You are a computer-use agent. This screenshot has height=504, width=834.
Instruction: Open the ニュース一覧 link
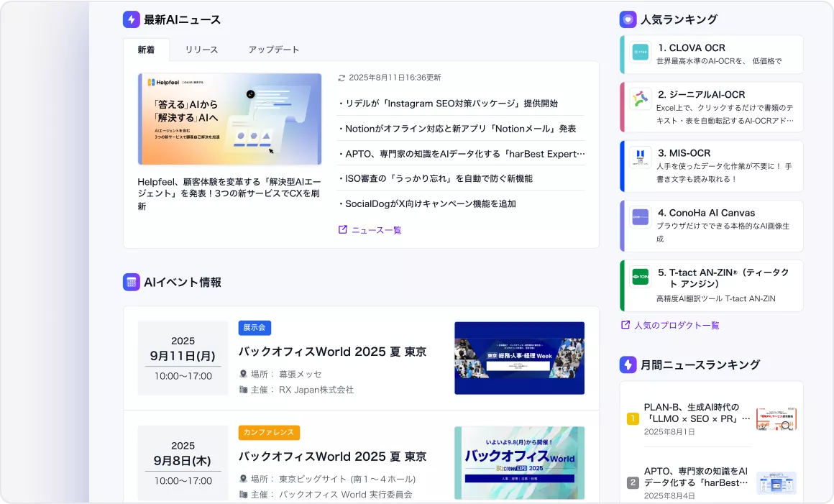tap(376, 229)
